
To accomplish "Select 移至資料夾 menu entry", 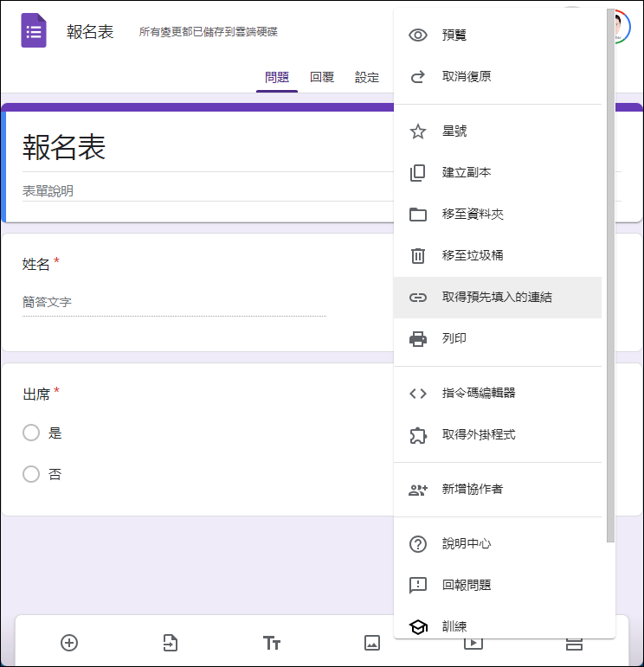I will point(498,214).
